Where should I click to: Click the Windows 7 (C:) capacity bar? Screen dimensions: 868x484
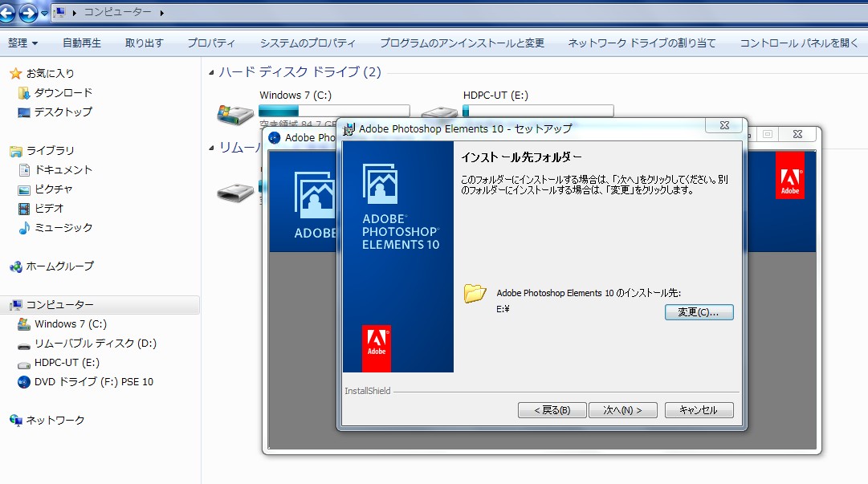click(x=334, y=111)
